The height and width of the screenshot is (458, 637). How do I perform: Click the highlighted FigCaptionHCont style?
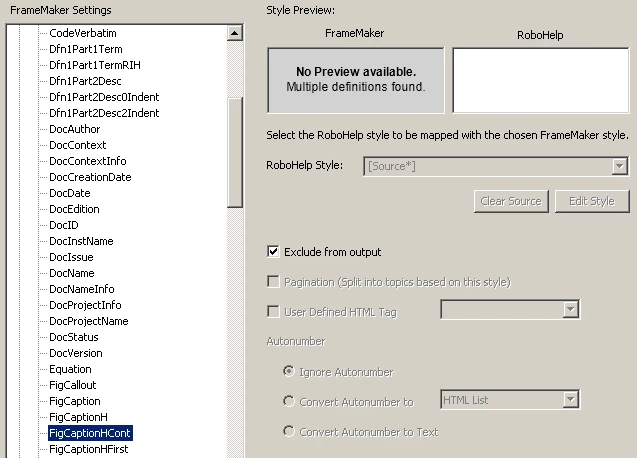(x=90, y=433)
